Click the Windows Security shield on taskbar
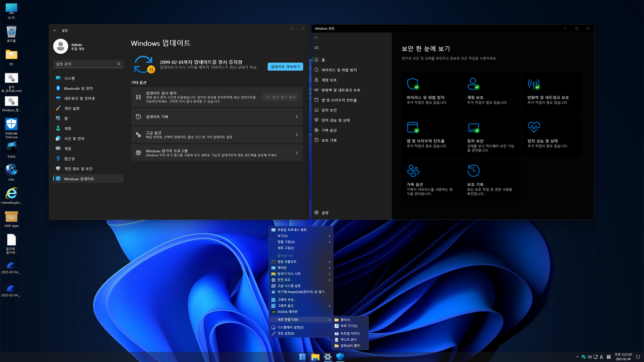644x362 pixels. [340, 357]
